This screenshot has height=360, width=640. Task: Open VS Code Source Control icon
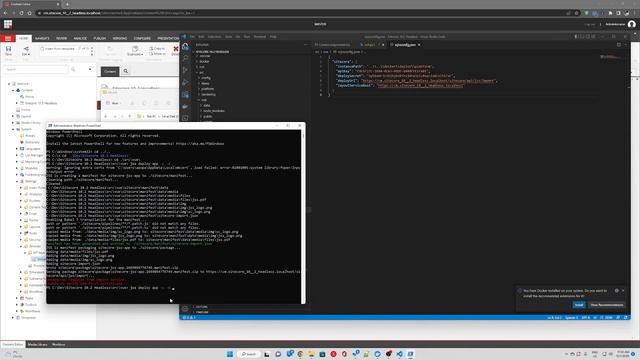(x=185, y=70)
